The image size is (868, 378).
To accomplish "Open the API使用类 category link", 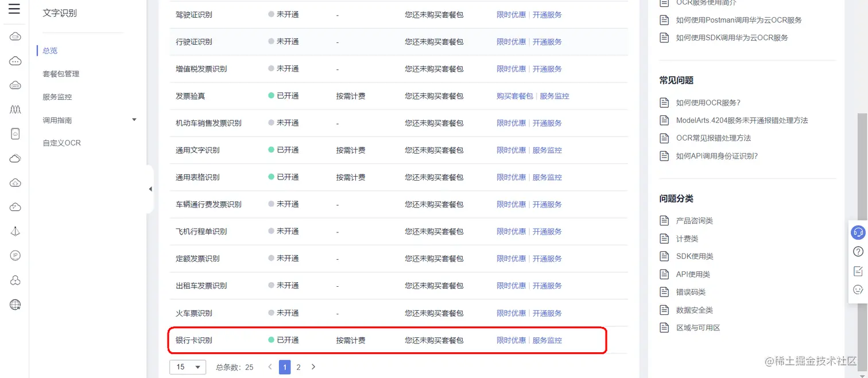I will 693,274.
